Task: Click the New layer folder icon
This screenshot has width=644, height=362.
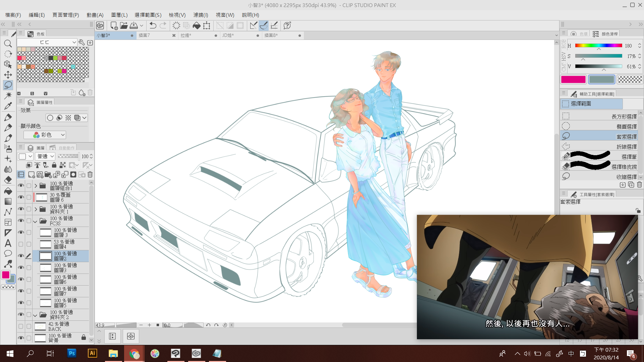Action: [x=48, y=175]
